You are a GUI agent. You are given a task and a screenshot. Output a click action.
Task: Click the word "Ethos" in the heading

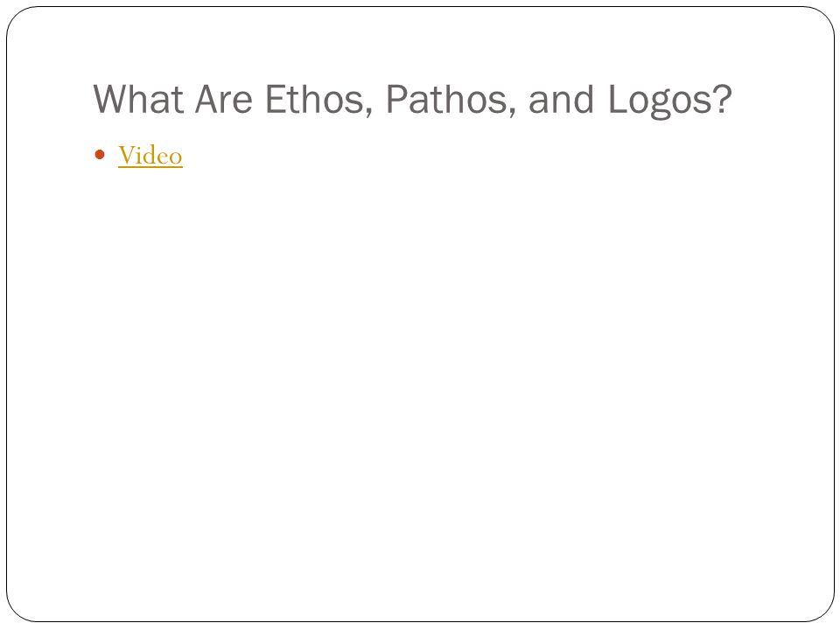point(314,99)
